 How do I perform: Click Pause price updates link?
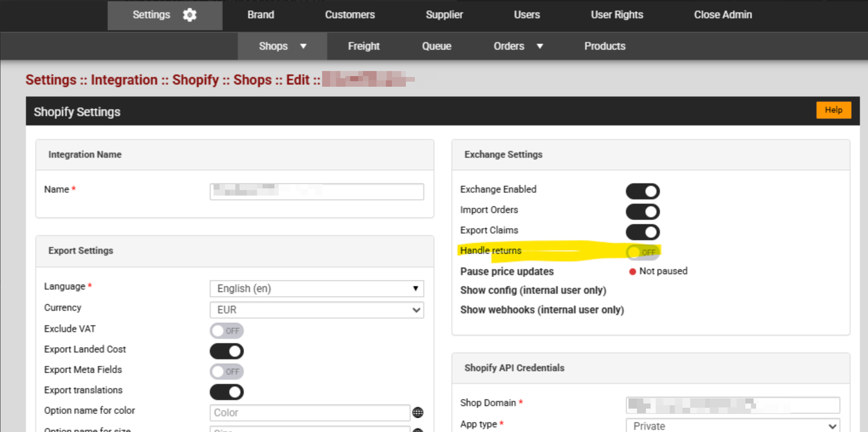point(507,271)
